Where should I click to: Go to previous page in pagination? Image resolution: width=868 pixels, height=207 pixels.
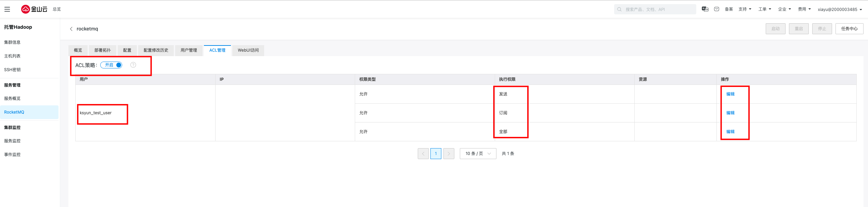(x=423, y=154)
